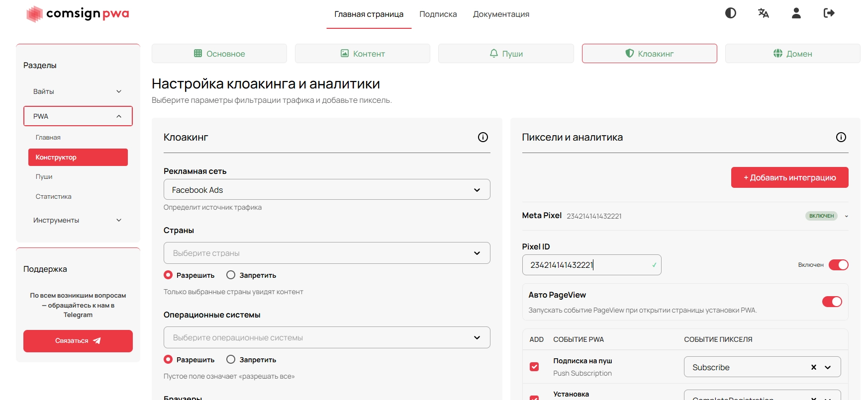Click the Meta Pixel integration title
Viewport: 868px width, 400px height.
[x=542, y=216]
